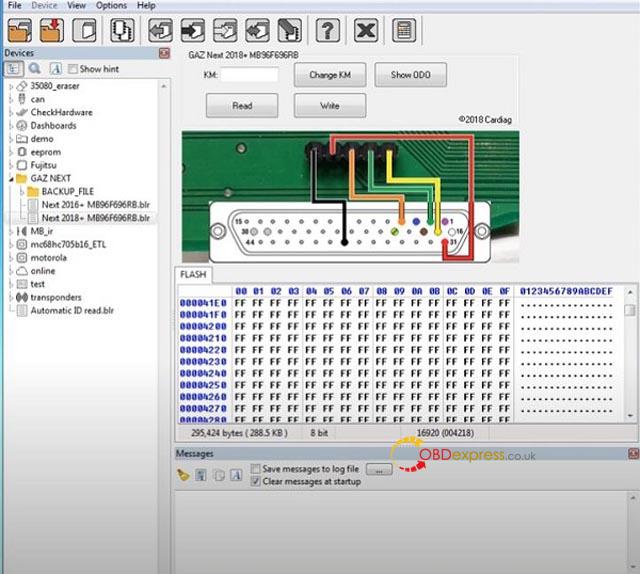Open the Options menu
This screenshot has height=574, width=640.
tap(111, 5)
